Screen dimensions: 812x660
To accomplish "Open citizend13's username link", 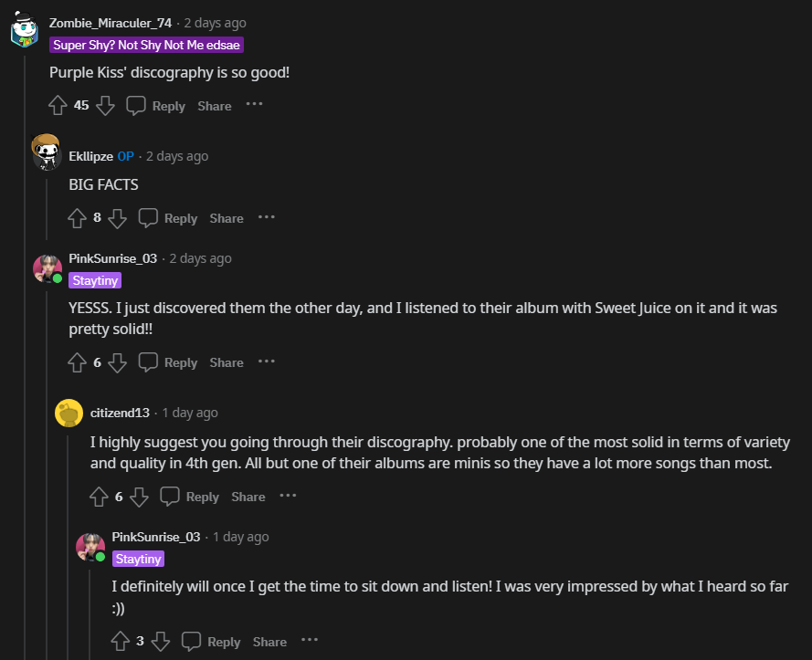I will [x=120, y=413].
